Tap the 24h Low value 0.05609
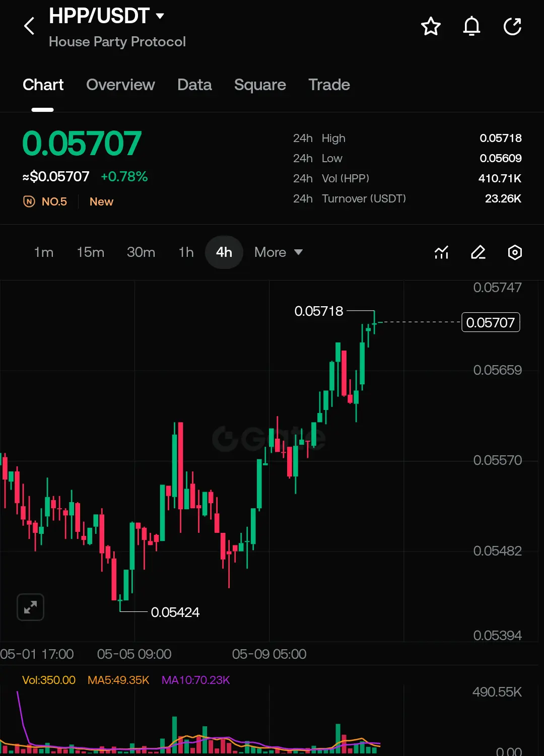The width and height of the screenshot is (544, 756). [x=501, y=158]
